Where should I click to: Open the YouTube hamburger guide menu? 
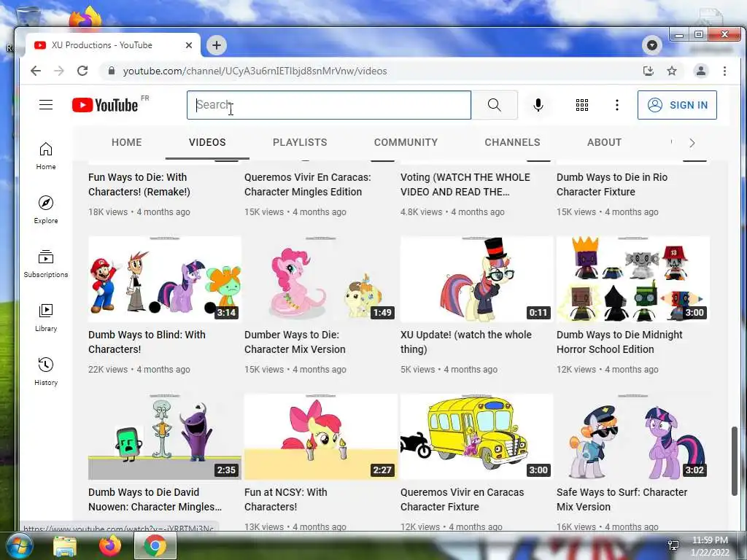point(46,105)
